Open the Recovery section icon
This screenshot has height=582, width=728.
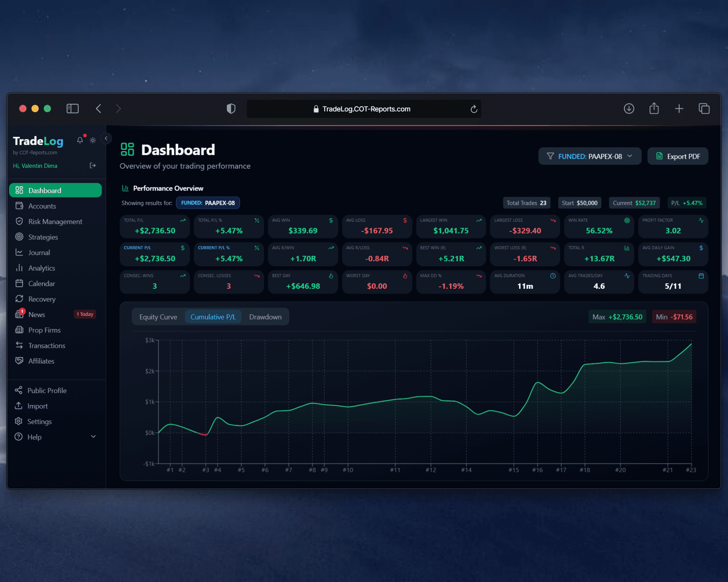[x=20, y=299]
